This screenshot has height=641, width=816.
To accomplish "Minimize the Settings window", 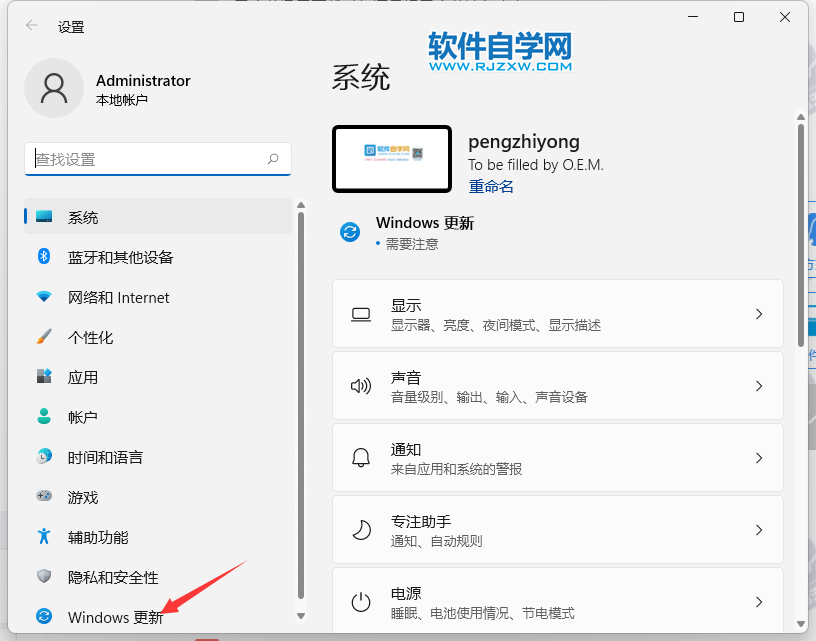I will 693,17.
